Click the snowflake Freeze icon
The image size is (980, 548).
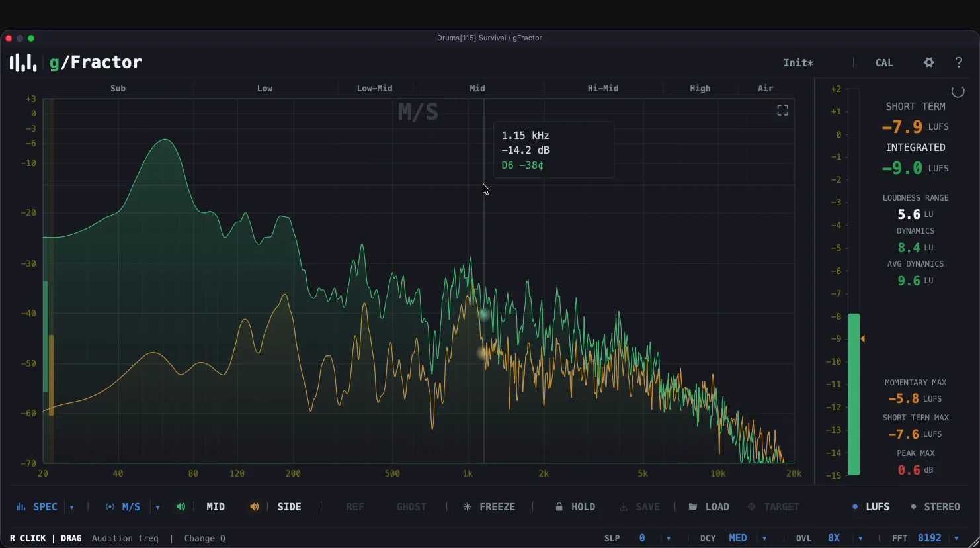pyautogui.click(x=468, y=507)
